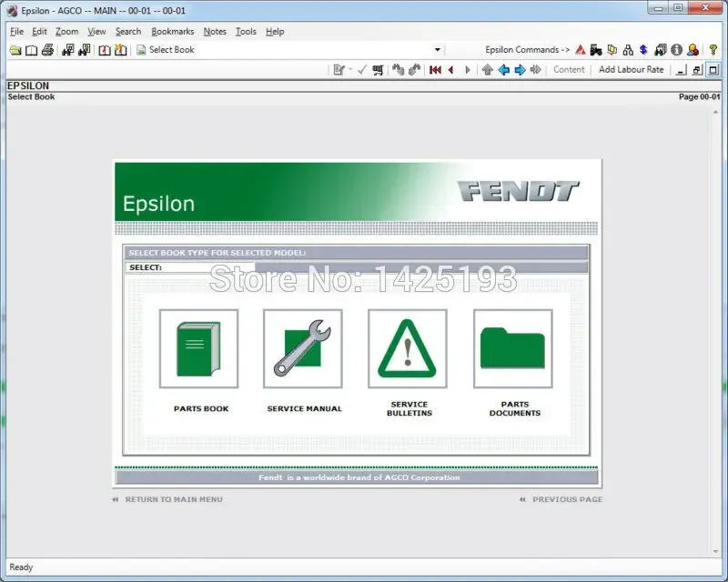Viewport: 728px width, 582px height.
Task: Open the Tools menu
Action: click(246, 32)
